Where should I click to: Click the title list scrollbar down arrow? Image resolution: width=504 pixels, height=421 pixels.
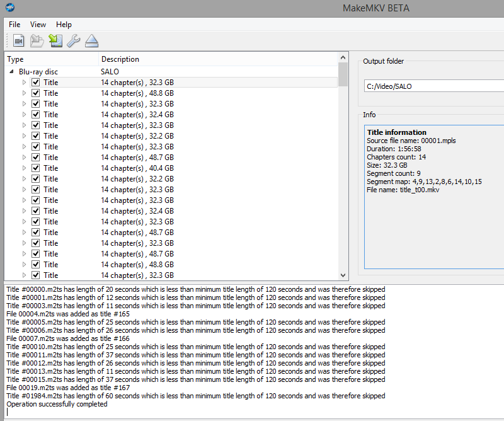(x=343, y=275)
